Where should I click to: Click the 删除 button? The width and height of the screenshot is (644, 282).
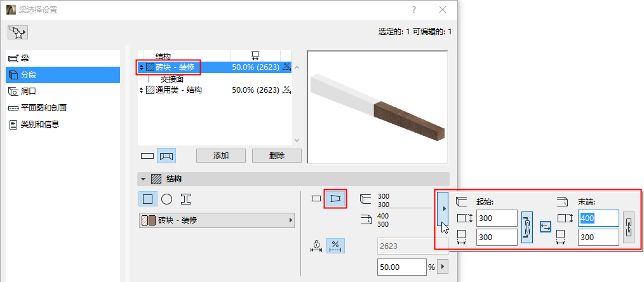coord(277,156)
